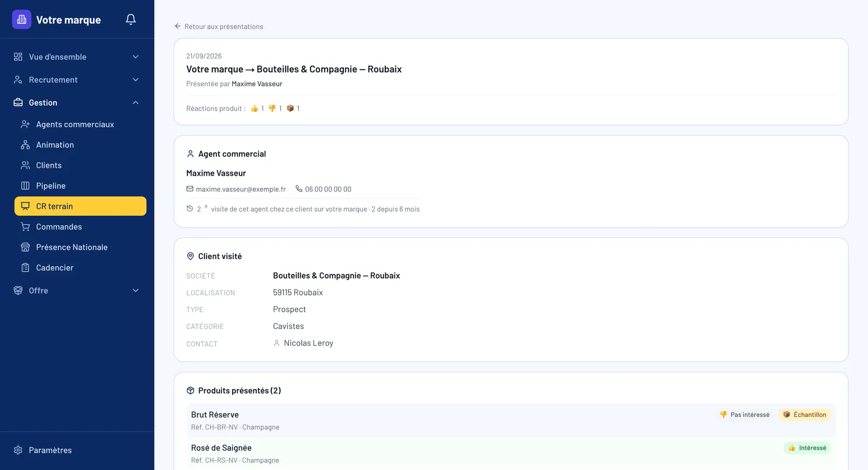The height and width of the screenshot is (470, 868).
Task: Click the Présence Nationale store icon
Action: (x=25, y=247)
